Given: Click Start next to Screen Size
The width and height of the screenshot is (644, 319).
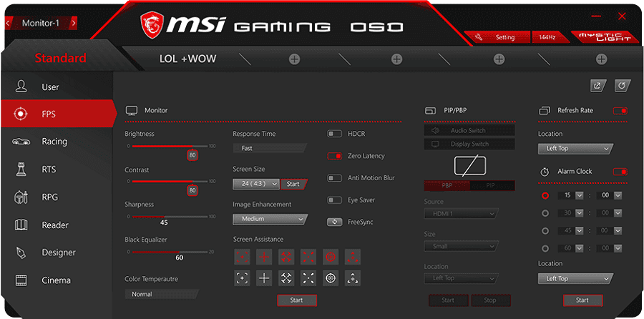Looking at the screenshot, I should pyautogui.click(x=293, y=184).
